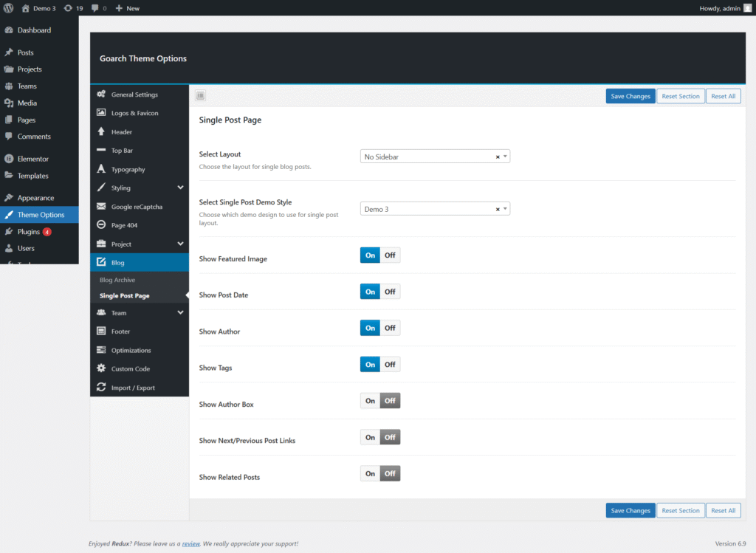
Task: Click the bottom Reset All button
Action: [x=724, y=510]
